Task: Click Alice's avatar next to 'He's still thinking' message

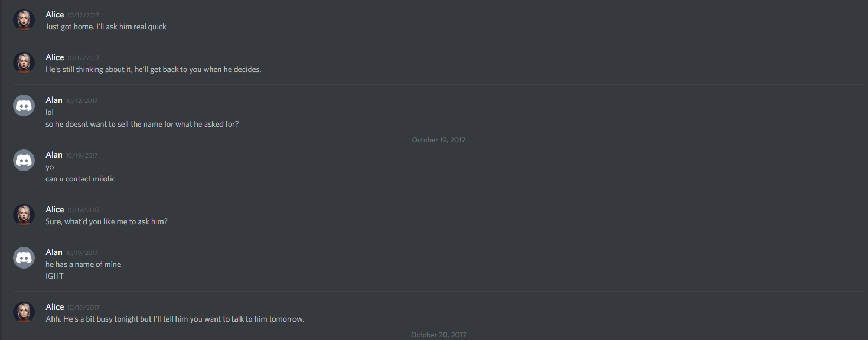Action: tap(24, 63)
